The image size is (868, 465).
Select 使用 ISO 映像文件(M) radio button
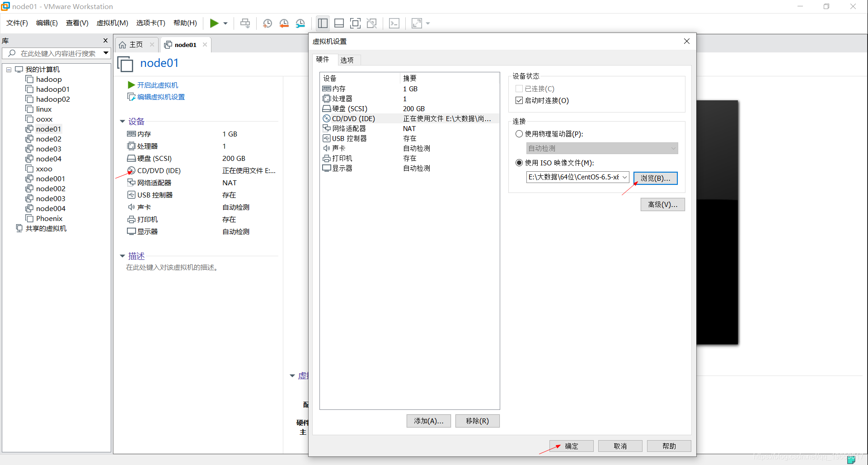pyautogui.click(x=519, y=163)
